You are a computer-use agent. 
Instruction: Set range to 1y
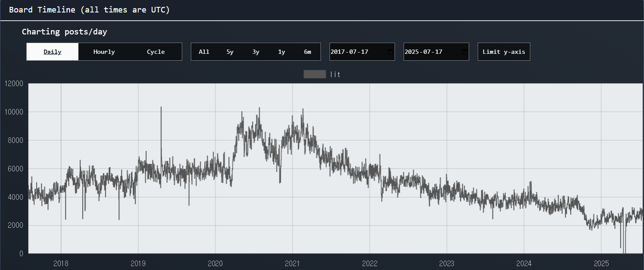[x=282, y=52]
